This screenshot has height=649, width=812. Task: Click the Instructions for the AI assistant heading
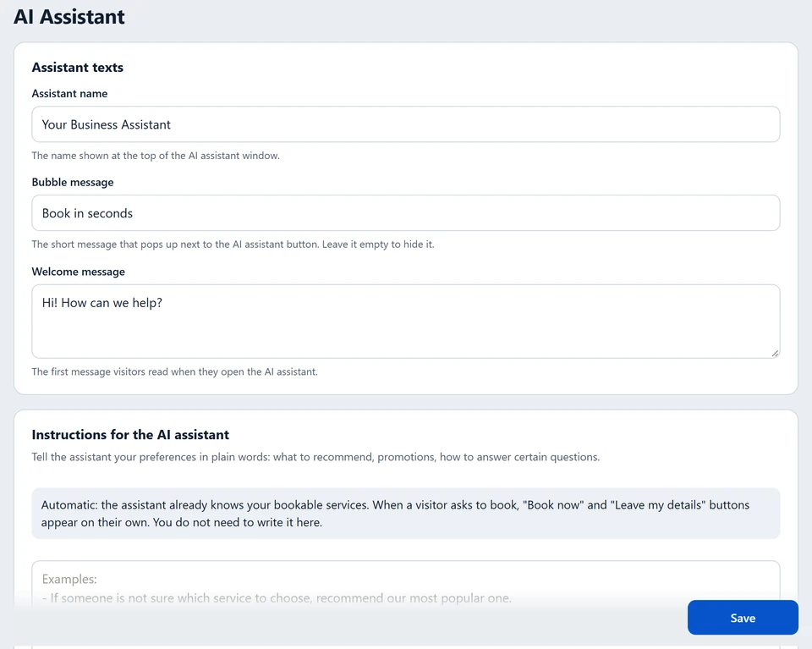(x=130, y=435)
